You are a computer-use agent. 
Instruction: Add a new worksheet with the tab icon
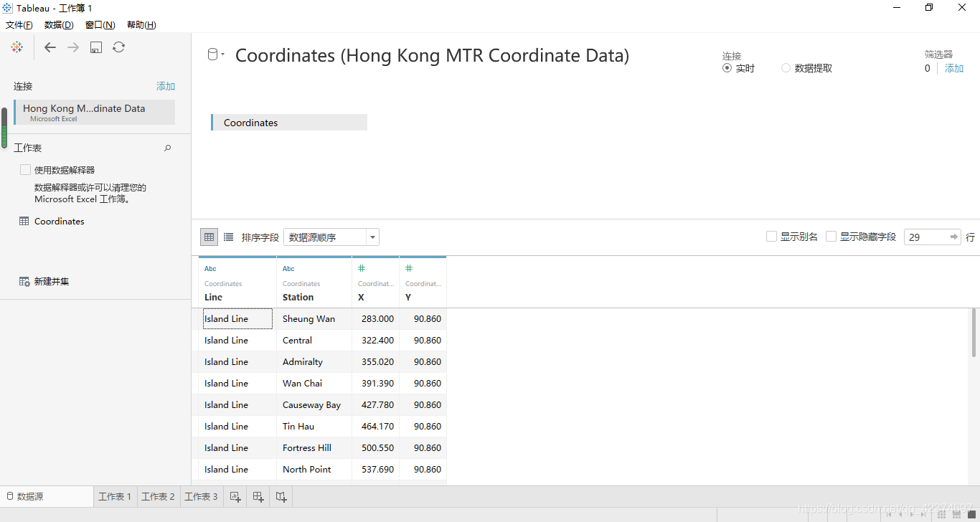(x=235, y=496)
